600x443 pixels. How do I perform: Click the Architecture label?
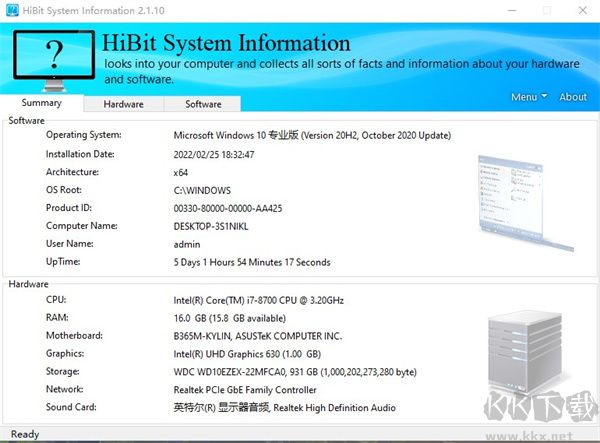[72, 172]
